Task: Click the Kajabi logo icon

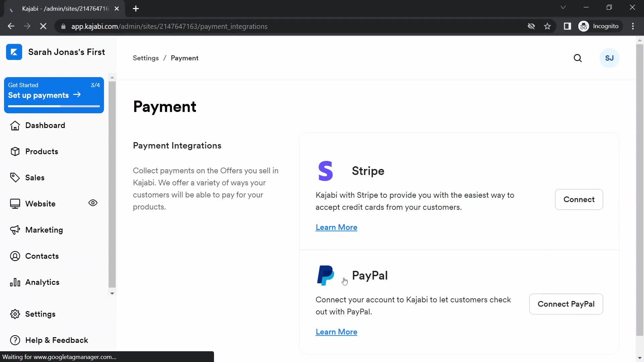Action: [14, 52]
